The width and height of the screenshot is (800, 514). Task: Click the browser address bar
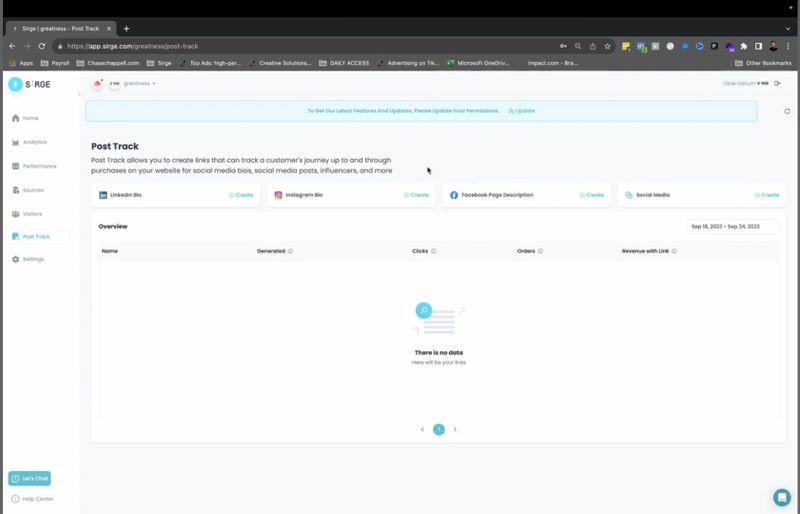(x=300, y=46)
